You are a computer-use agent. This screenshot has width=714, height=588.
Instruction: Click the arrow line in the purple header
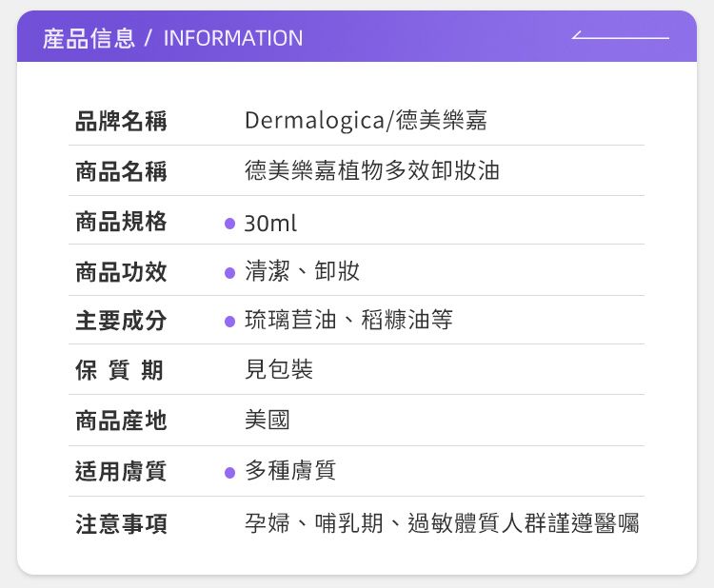pyautogui.click(x=621, y=37)
